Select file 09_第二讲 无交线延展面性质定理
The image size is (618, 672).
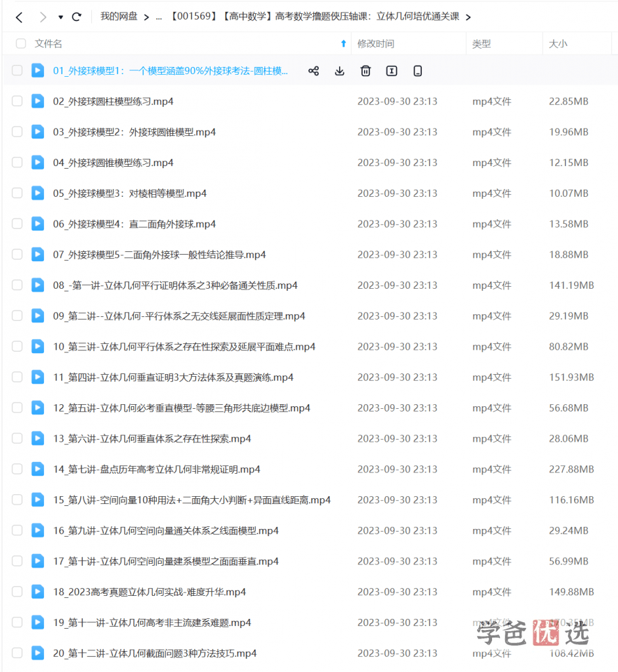point(179,316)
